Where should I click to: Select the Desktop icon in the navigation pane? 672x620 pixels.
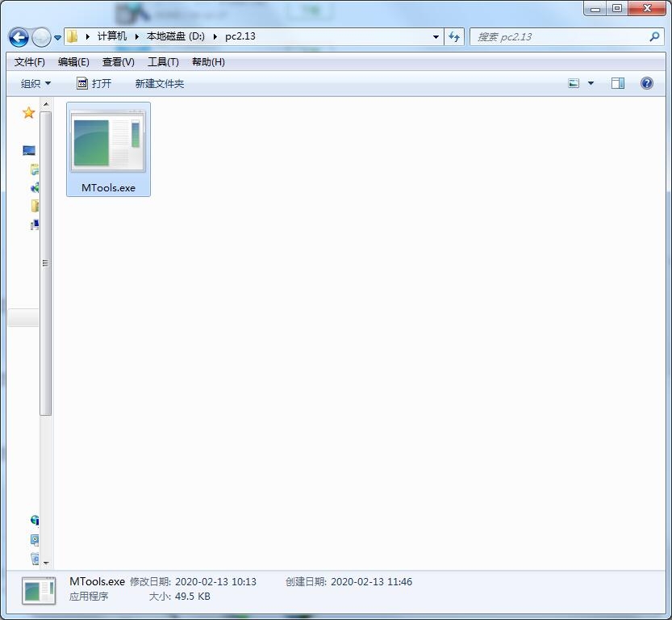click(x=29, y=150)
